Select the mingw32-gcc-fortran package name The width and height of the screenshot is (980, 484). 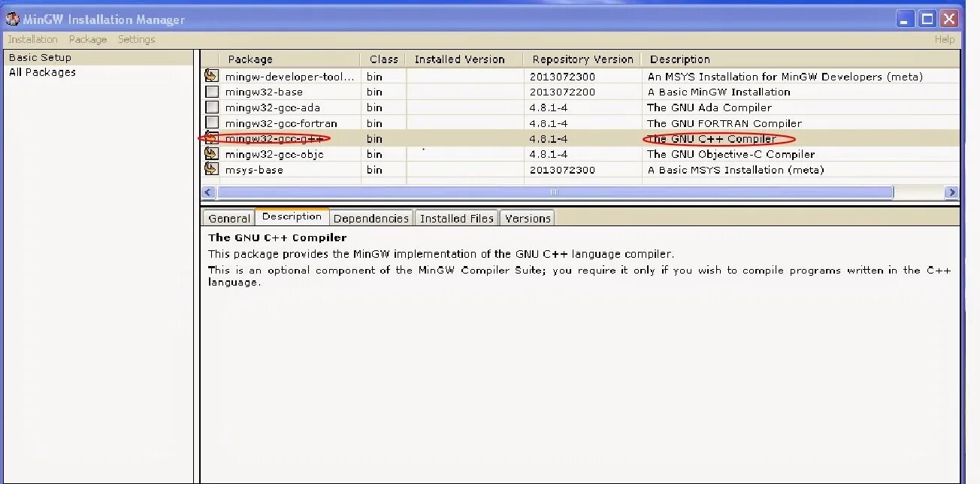(x=281, y=123)
